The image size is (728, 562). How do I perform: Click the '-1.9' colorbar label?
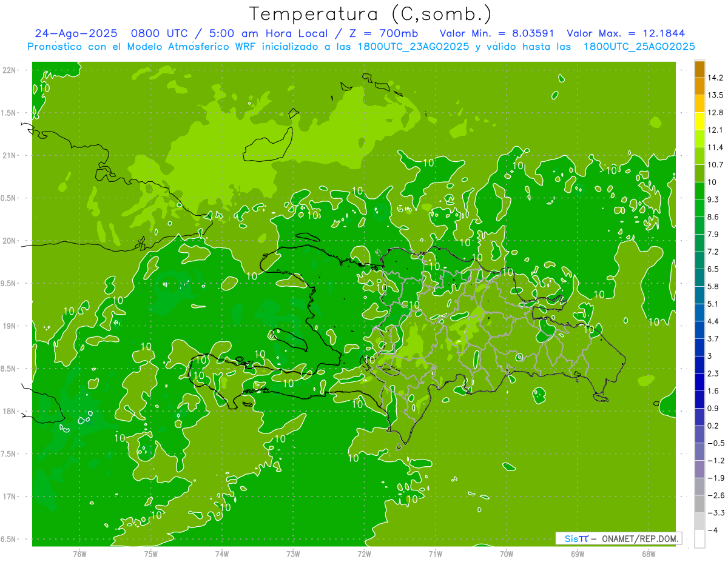click(x=716, y=478)
